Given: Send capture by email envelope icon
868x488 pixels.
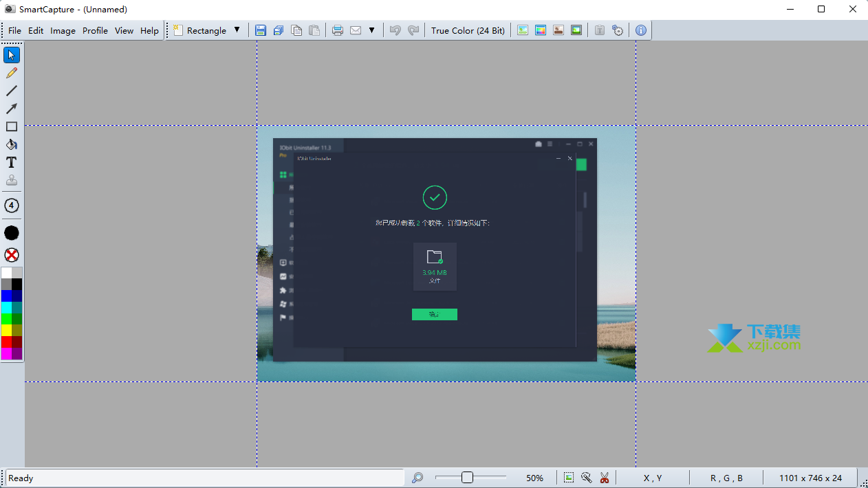Looking at the screenshot, I should (356, 30).
